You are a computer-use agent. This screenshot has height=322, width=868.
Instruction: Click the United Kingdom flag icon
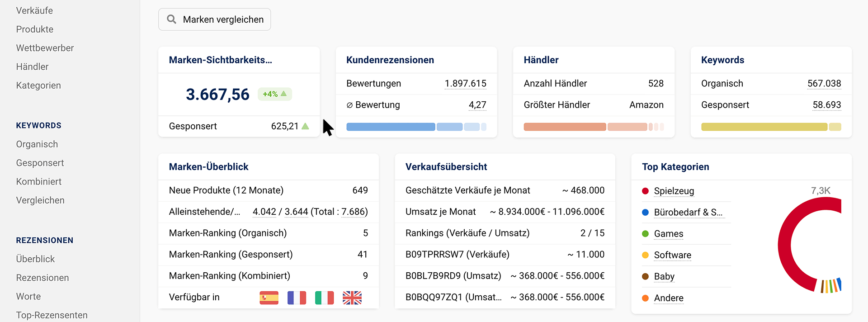click(x=352, y=298)
